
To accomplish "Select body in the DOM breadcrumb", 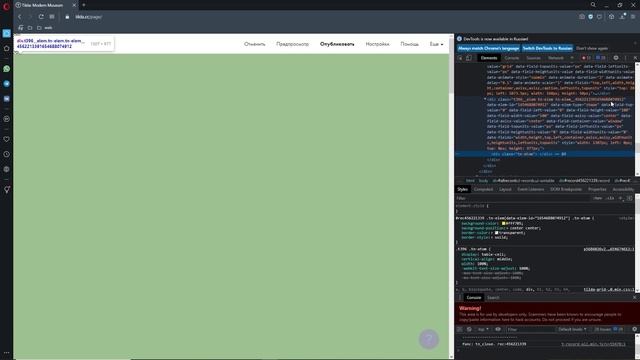I will pyautogui.click(x=483, y=180).
